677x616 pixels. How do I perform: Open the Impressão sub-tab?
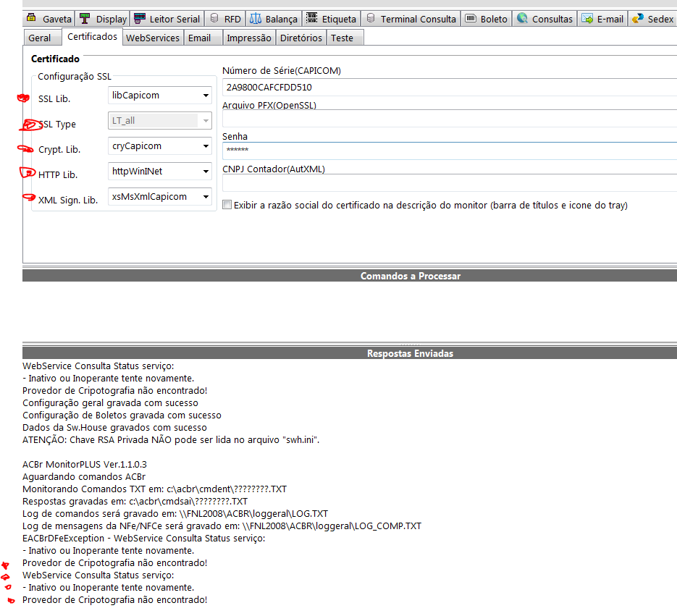tap(249, 38)
